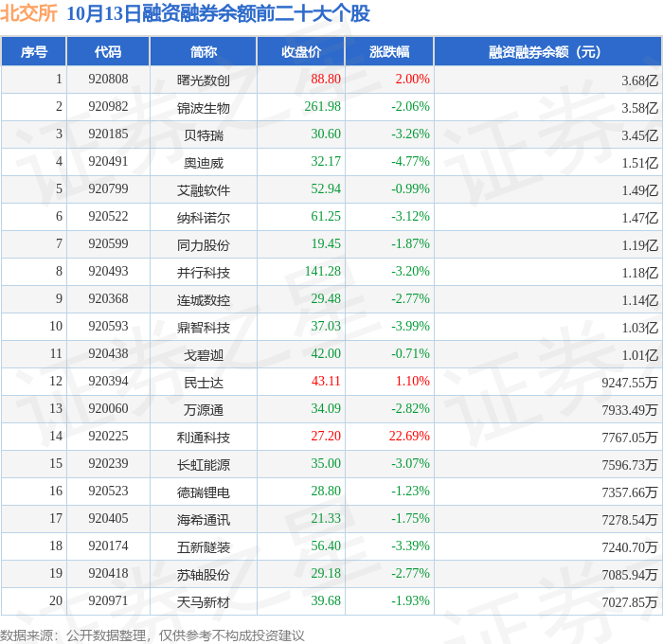Image resolution: width=663 pixels, height=644 pixels.
Task: Select stock name 奥迪威
Action: 204,163
